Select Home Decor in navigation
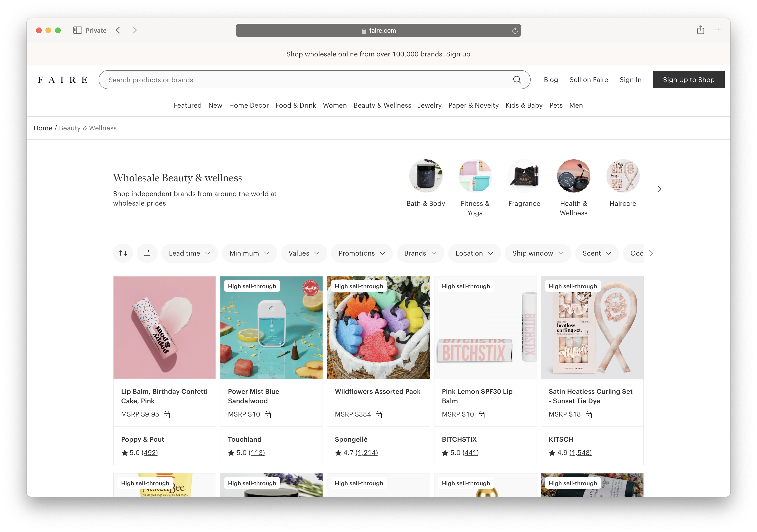The width and height of the screenshot is (757, 532). coord(249,105)
